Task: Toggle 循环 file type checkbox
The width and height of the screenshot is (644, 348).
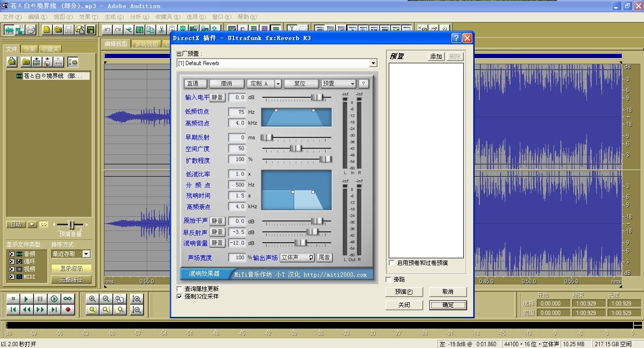Action: 12,261
